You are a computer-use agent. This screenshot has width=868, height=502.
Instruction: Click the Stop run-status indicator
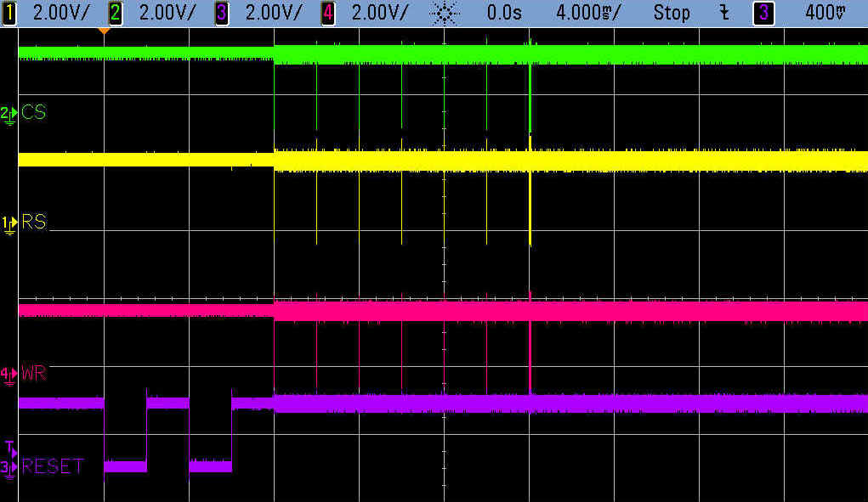(672, 13)
